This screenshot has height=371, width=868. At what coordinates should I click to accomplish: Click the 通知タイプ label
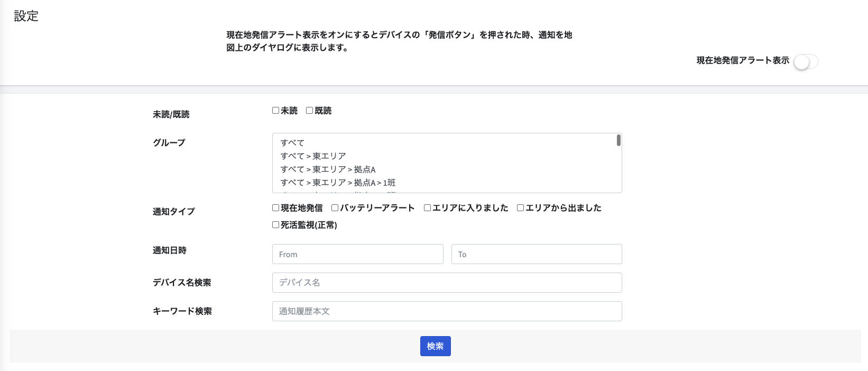point(174,212)
